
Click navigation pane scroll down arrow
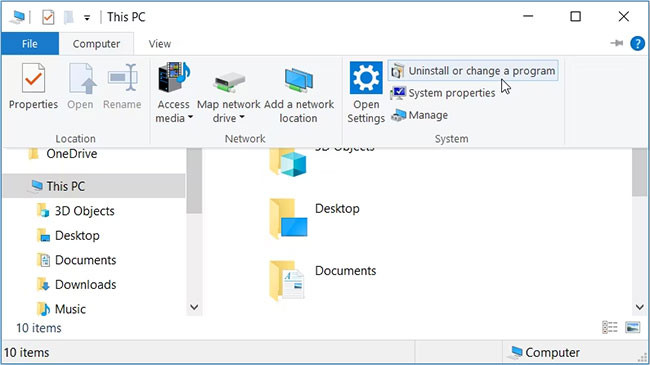click(x=194, y=307)
